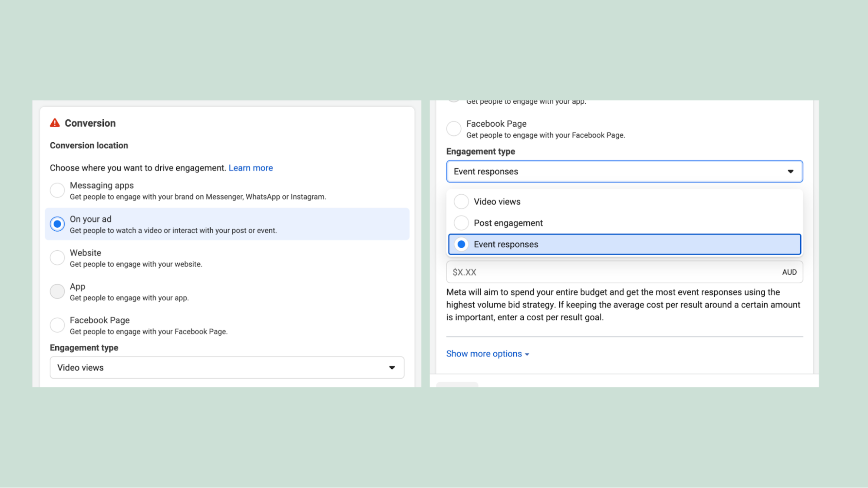Open the Learn more link

click(x=251, y=168)
